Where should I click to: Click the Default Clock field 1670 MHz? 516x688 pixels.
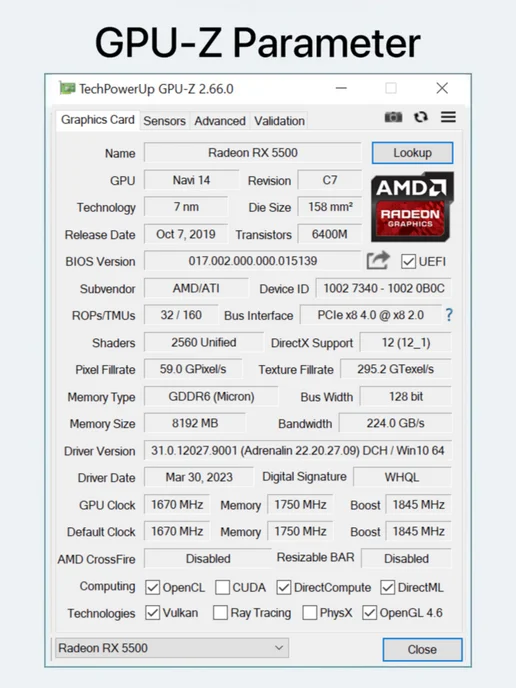177,531
